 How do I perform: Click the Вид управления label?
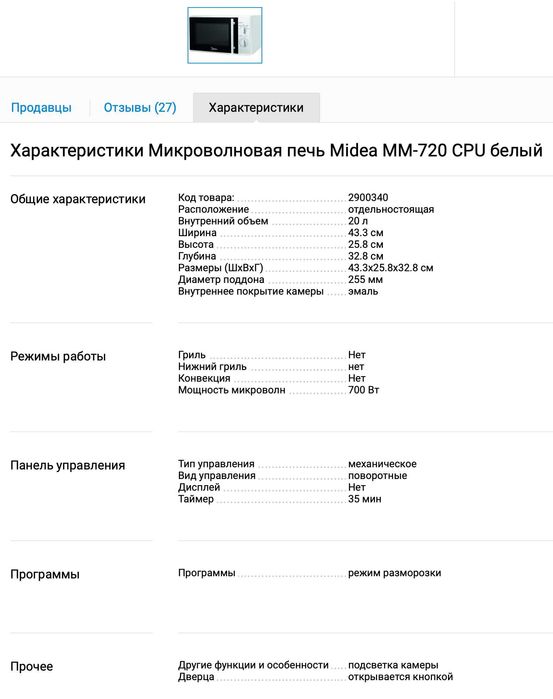click(217, 476)
